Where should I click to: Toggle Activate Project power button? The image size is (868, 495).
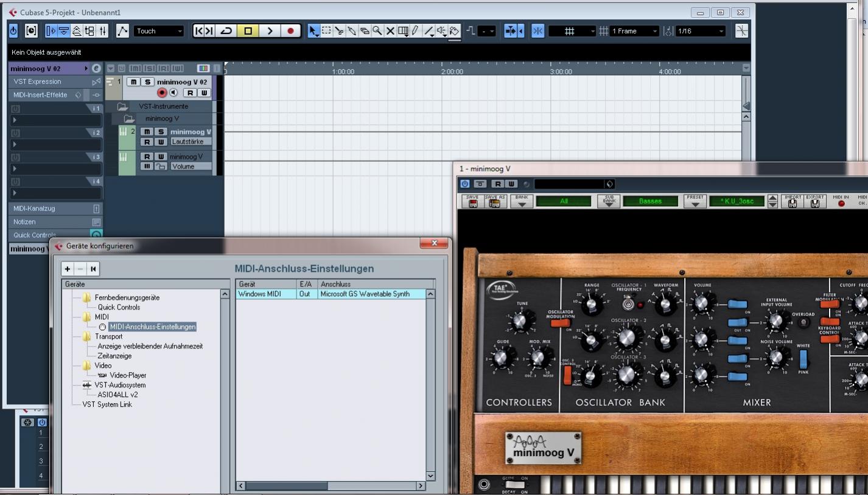pyautogui.click(x=14, y=31)
